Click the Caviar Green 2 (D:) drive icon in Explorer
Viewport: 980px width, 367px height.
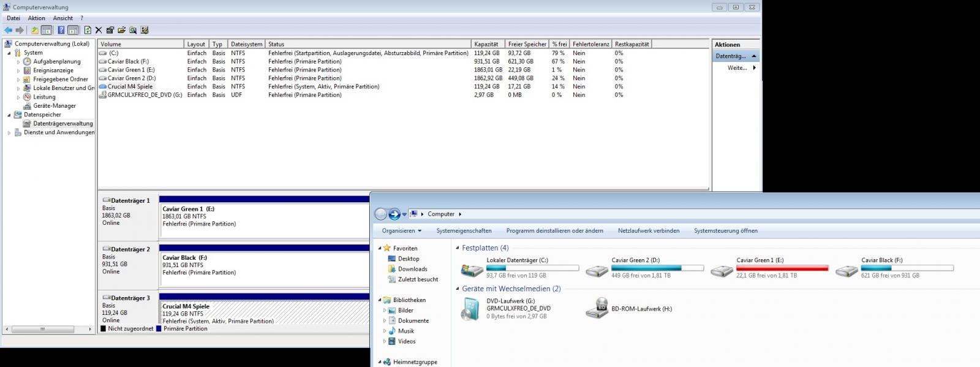tap(597, 270)
